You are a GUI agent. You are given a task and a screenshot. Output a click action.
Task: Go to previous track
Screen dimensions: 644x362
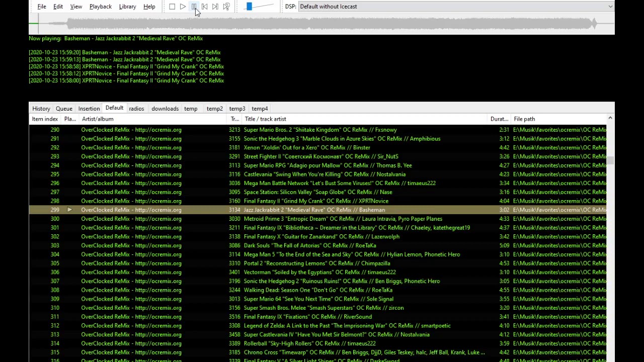pyautogui.click(x=204, y=7)
